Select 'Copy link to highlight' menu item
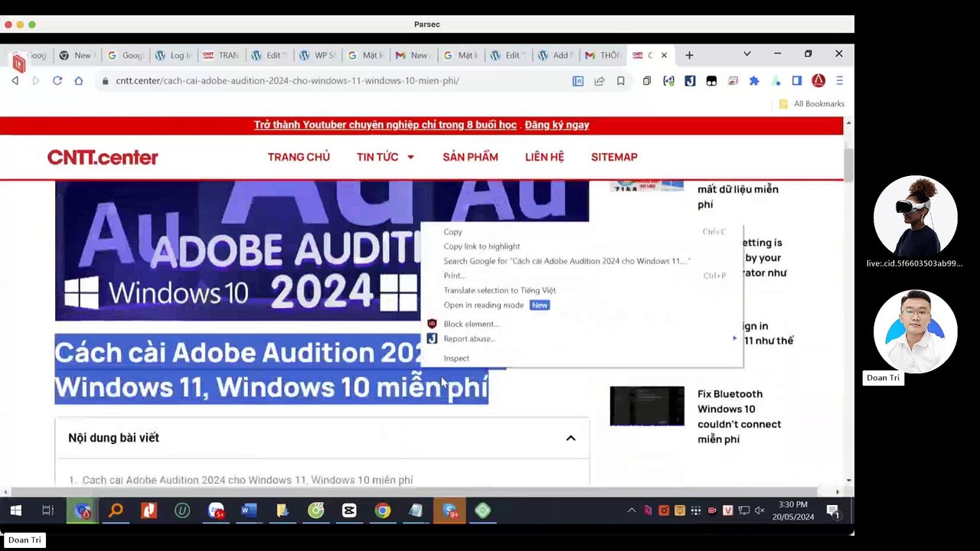Viewport: 980px width, 551px height. click(582, 246)
